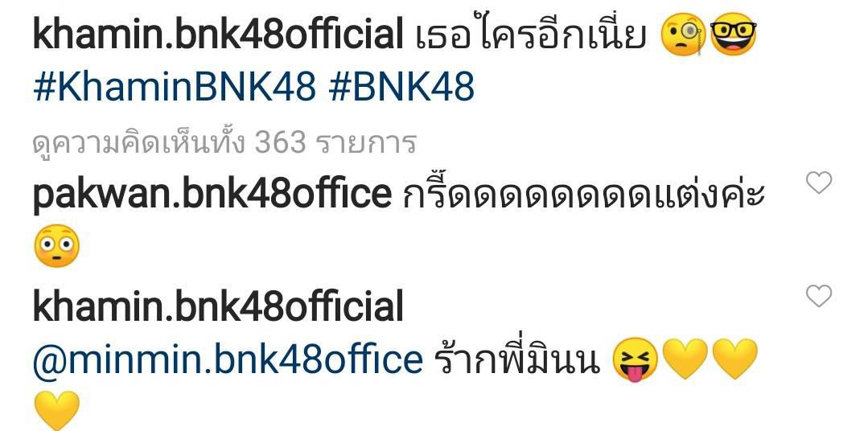Click the caption text เธอใครอีกเนี่ย
The width and height of the screenshot is (868, 431).
click(530, 35)
